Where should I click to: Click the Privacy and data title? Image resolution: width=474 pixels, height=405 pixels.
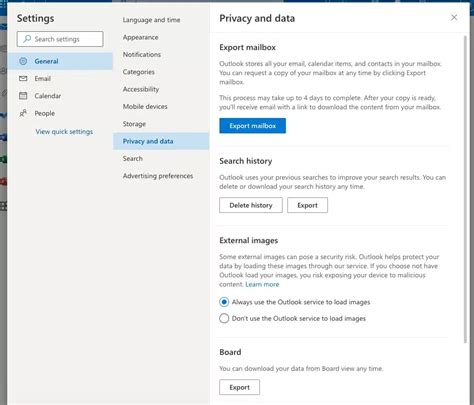[257, 18]
